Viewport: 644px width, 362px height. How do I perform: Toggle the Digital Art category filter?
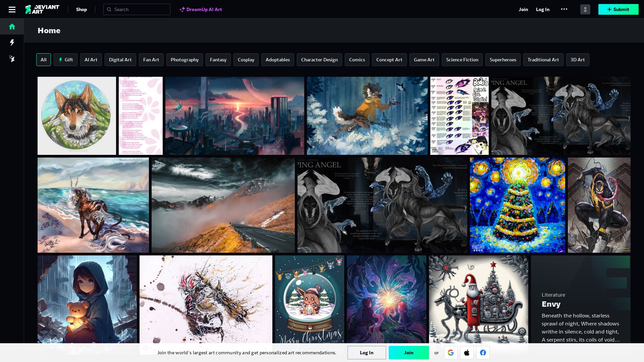(x=120, y=60)
